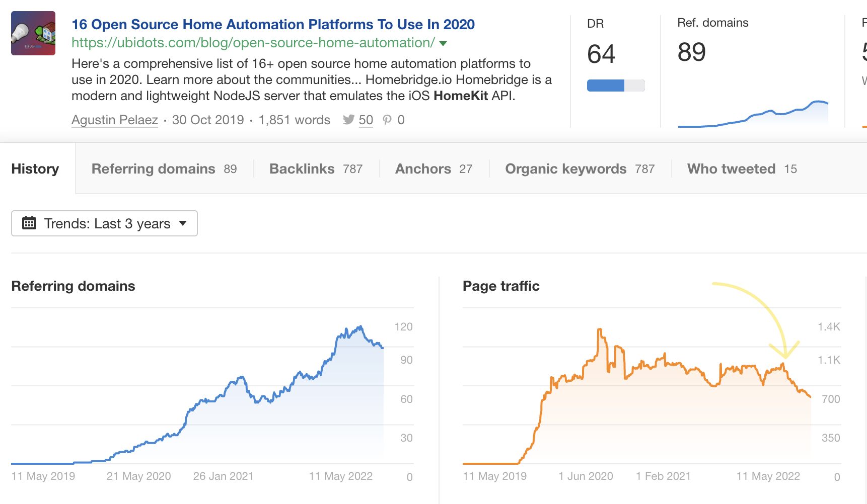
Task: Switch to the Who tweeted tab
Action: point(731,169)
